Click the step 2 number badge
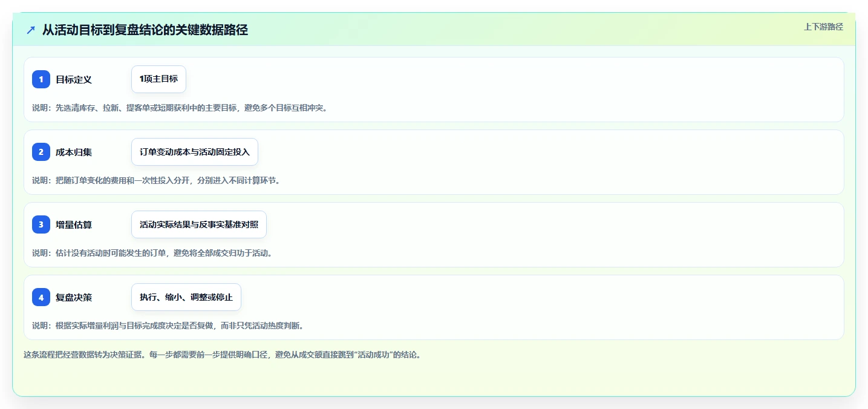Image resolution: width=868 pixels, height=409 pixels. coord(41,152)
